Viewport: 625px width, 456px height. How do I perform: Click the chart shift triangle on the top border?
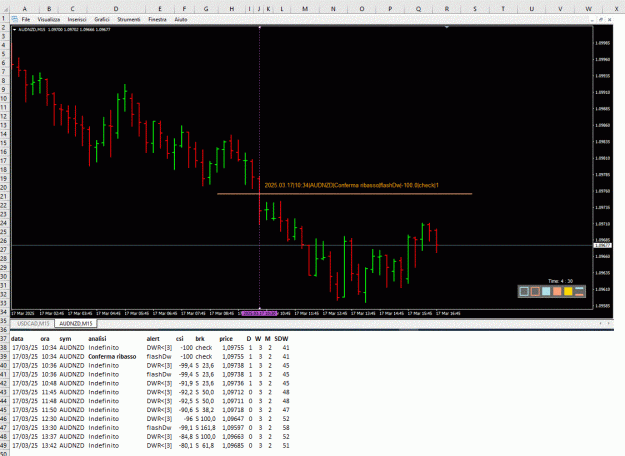pos(447,27)
